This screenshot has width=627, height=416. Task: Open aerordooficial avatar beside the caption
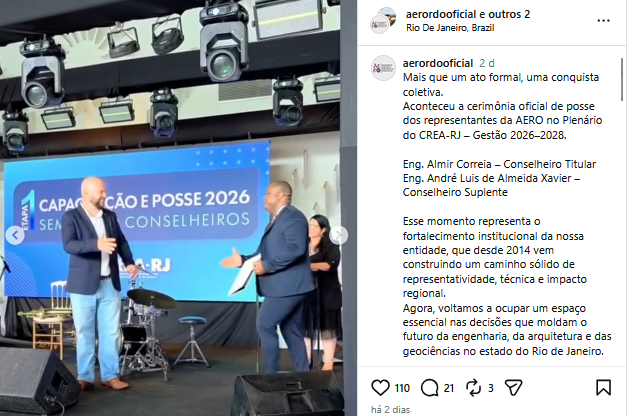(383, 68)
